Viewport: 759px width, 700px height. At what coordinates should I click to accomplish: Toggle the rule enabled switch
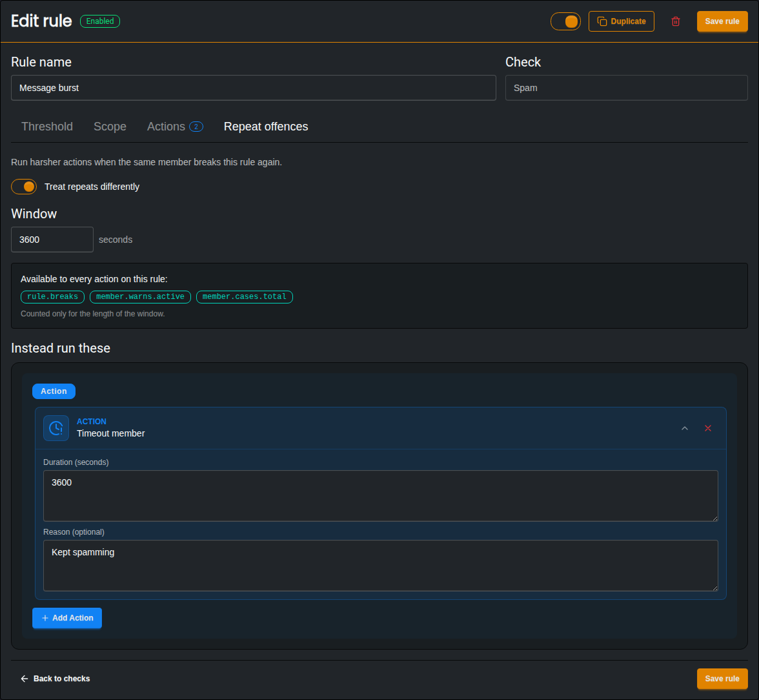pos(565,21)
